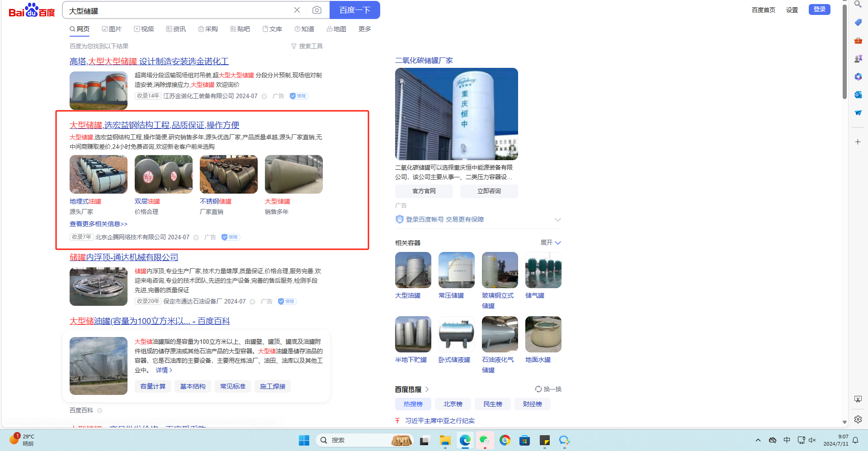The image size is (868, 451).
Task: Click the Windows taskbar search box
Action: coord(364,440)
